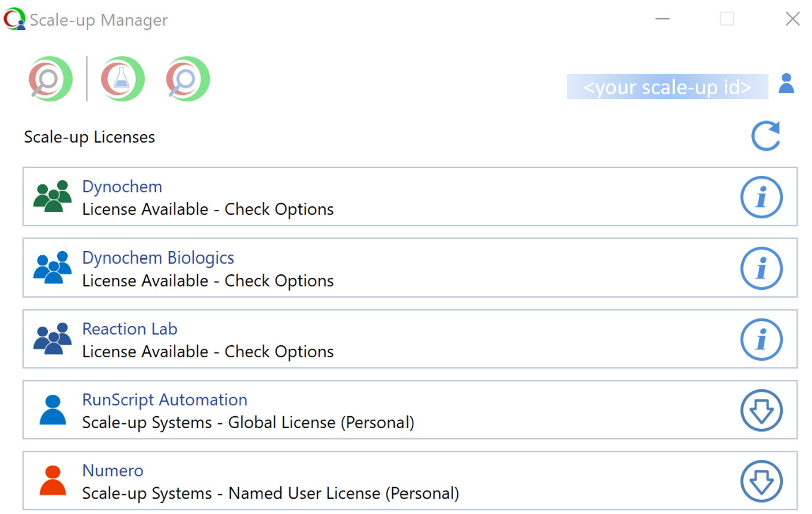Show info for Dynochem license

[761, 197]
